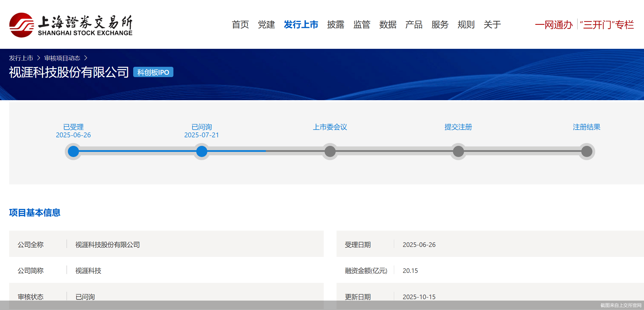Click the 已受理 timeline dot
The width and height of the screenshot is (644, 310).
click(x=73, y=151)
